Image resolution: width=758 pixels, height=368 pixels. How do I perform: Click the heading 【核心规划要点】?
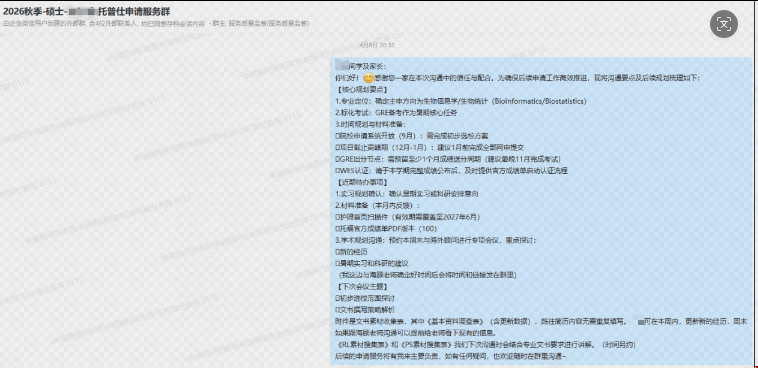pyautogui.click(x=361, y=89)
